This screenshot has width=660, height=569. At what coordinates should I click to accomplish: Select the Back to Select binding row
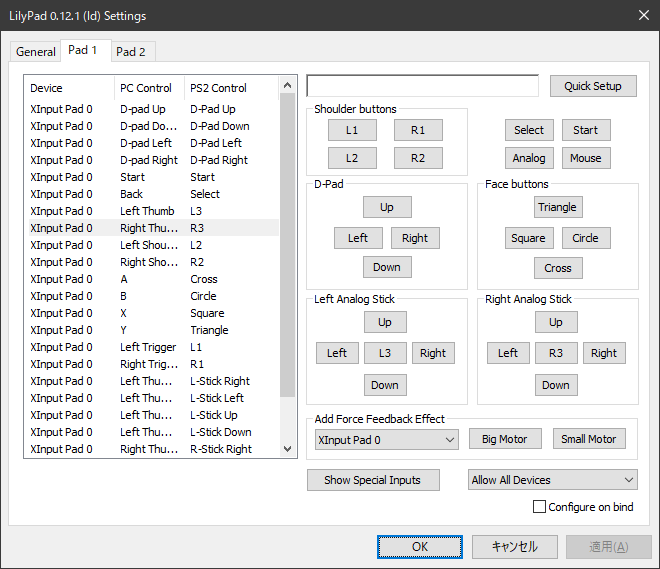click(x=154, y=194)
